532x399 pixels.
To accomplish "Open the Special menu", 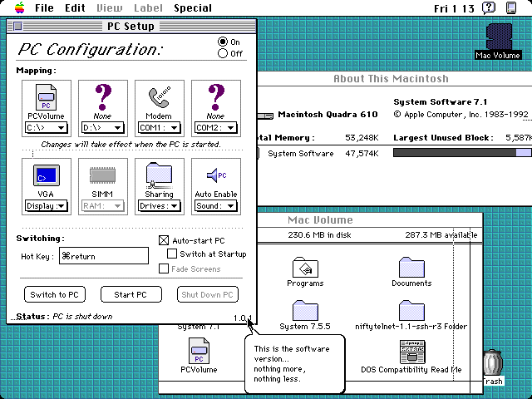I will (193, 7).
